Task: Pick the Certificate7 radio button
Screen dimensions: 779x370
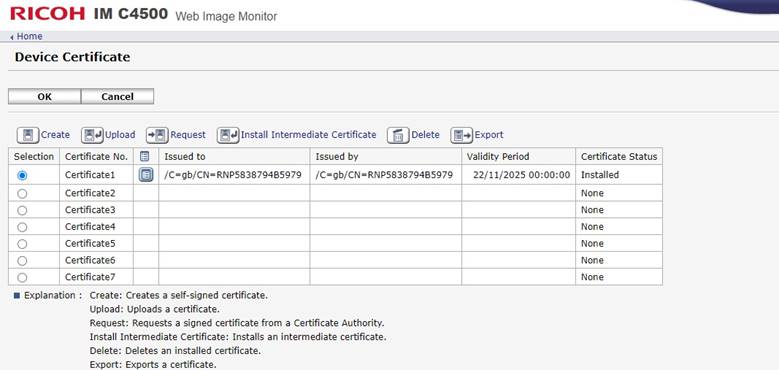Action: pos(22,278)
